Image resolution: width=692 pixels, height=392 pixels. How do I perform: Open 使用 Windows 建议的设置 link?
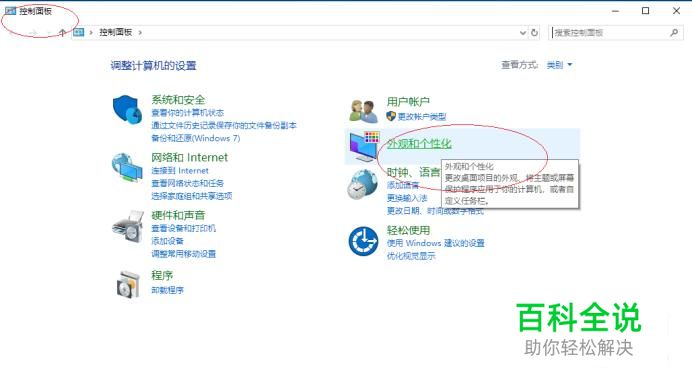(436, 243)
